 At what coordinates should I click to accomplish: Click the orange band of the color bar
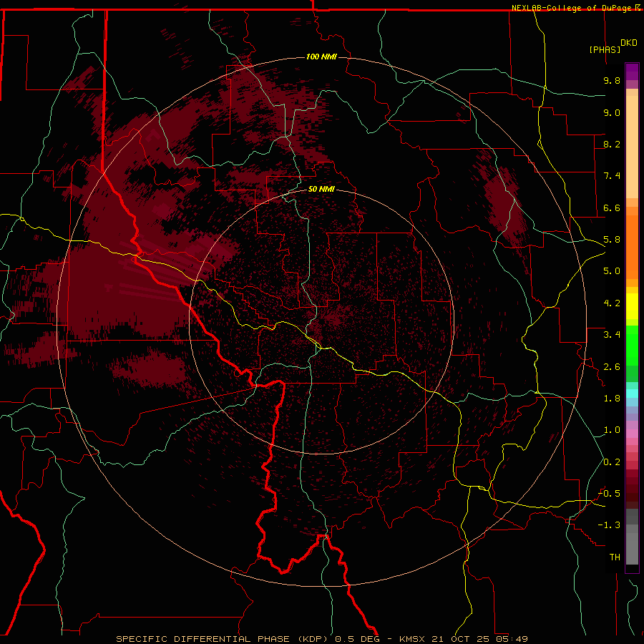tap(632, 246)
